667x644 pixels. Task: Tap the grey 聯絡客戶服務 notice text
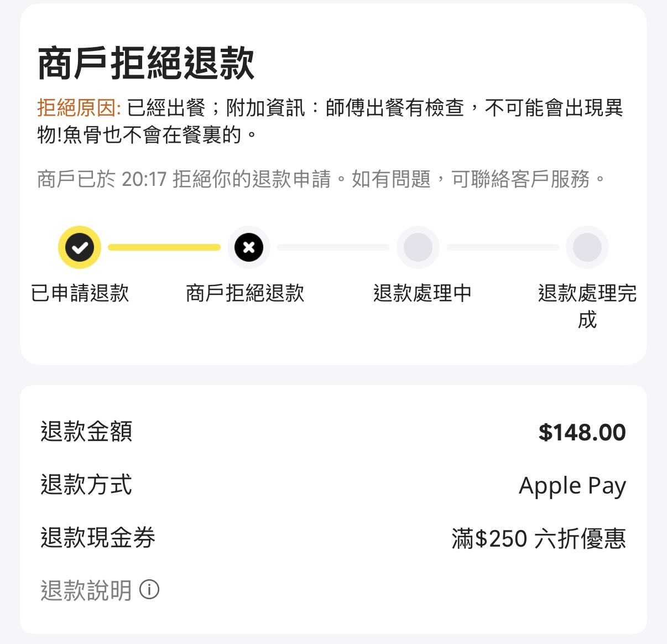coord(520,179)
